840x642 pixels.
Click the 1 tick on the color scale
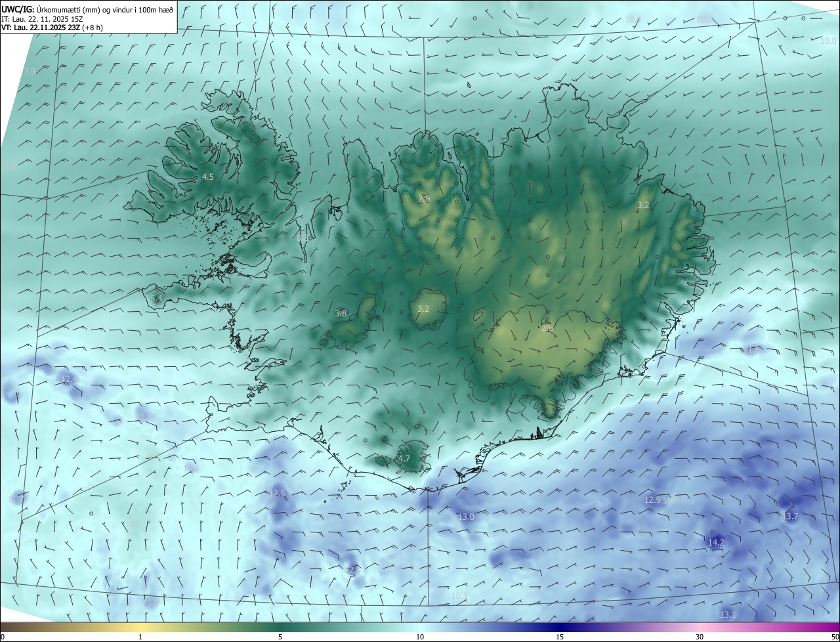click(140, 637)
